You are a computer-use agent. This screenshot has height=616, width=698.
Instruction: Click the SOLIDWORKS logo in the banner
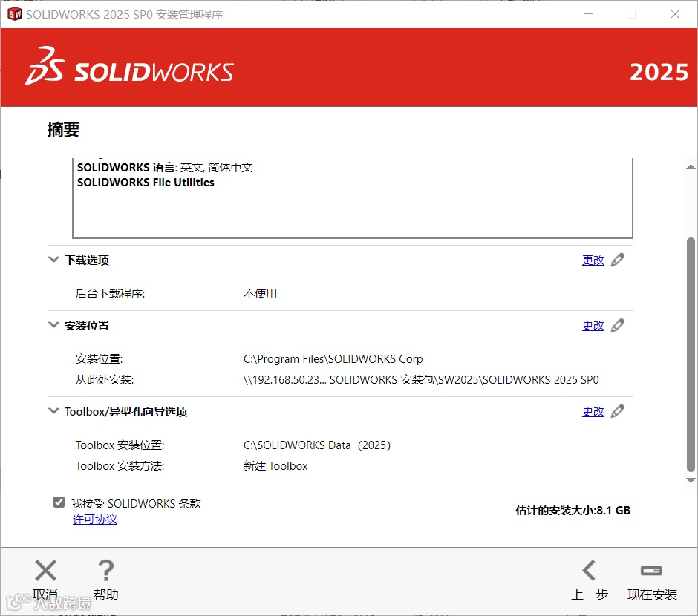click(x=129, y=67)
